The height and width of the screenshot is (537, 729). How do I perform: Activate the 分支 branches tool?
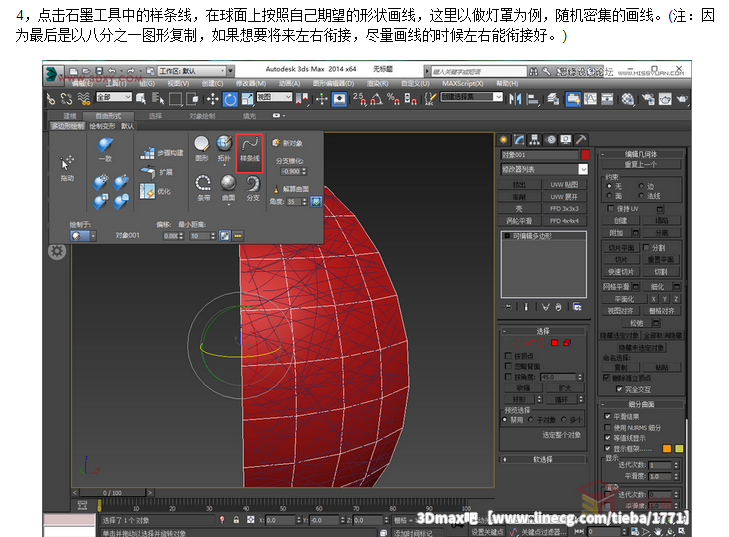[252, 187]
